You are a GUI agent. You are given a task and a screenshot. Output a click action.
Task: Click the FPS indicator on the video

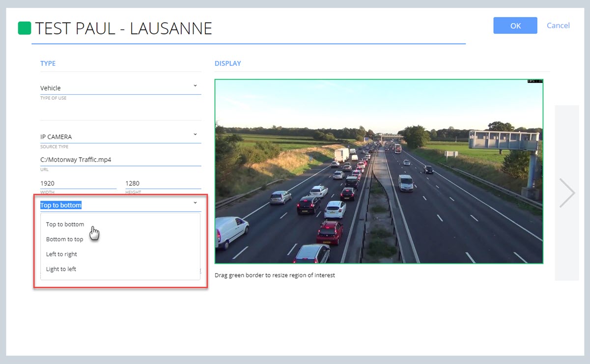tap(535, 81)
